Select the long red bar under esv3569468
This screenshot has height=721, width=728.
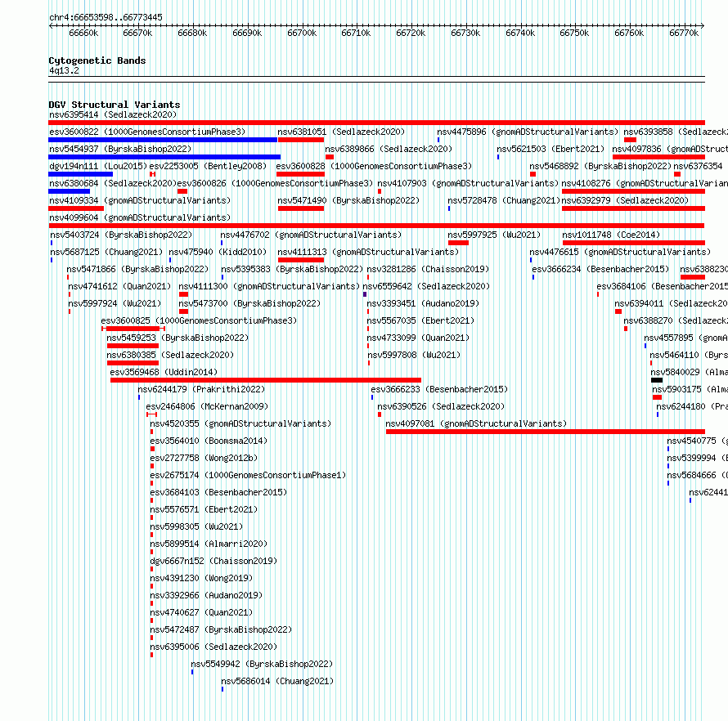pyautogui.click(x=266, y=380)
